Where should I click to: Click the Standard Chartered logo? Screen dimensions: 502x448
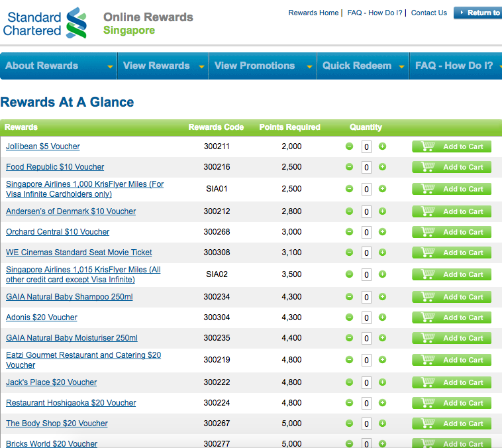coord(45,23)
